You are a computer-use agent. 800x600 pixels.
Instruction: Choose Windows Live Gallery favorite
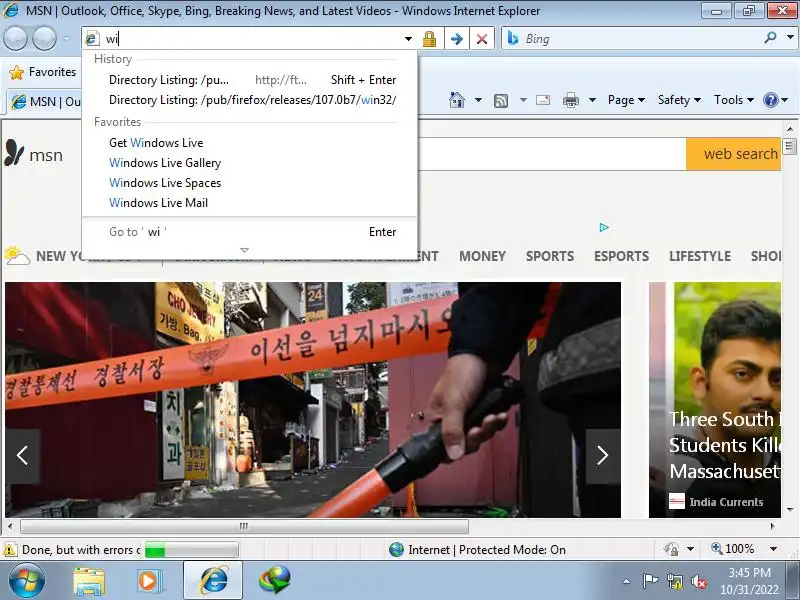click(x=249, y=163)
